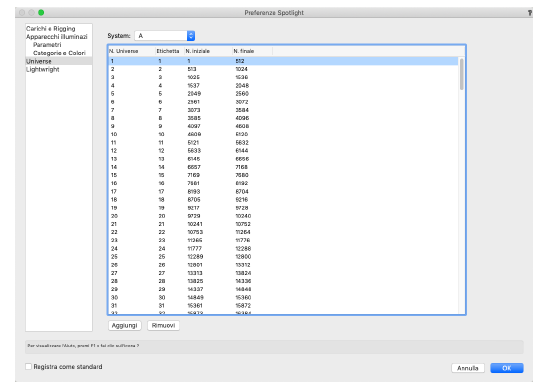Select universe row 15 in the list
Image resolution: width=550 pixels, height=388 pixels.
283,175
